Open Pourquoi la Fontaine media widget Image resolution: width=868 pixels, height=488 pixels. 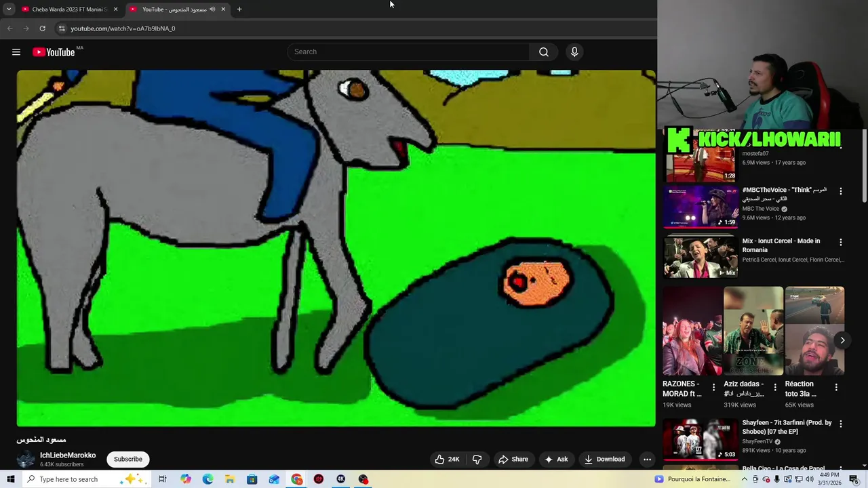pyautogui.click(x=692, y=479)
